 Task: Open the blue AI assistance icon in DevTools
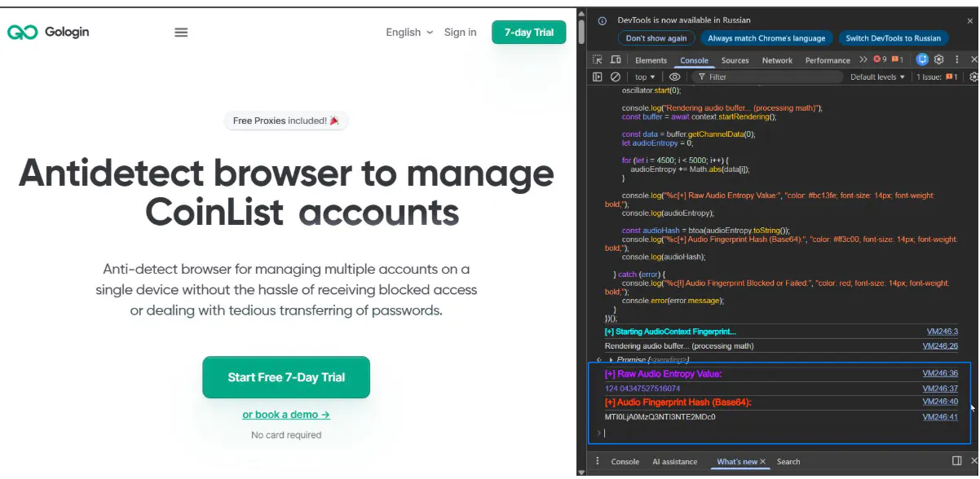coord(922,59)
